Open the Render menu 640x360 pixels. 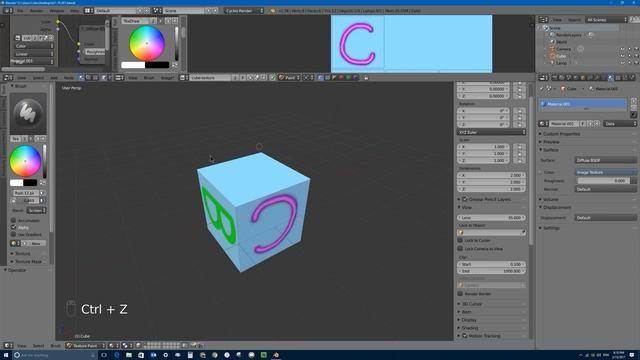pos(36,11)
